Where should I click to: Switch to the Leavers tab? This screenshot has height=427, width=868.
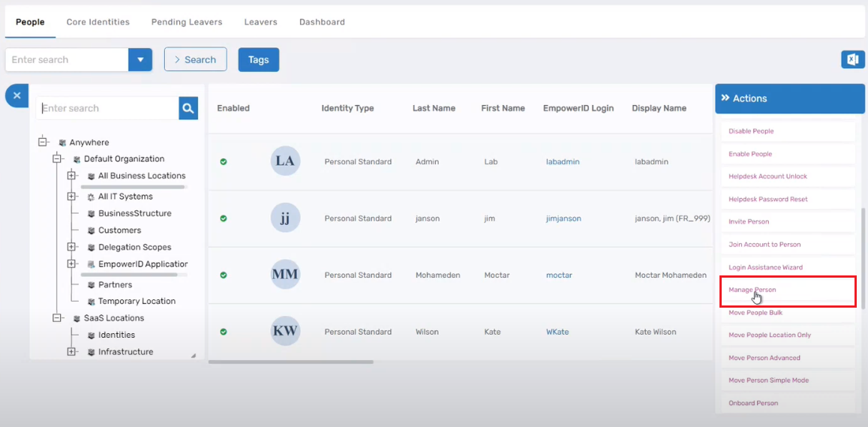[x=261, y=23]
